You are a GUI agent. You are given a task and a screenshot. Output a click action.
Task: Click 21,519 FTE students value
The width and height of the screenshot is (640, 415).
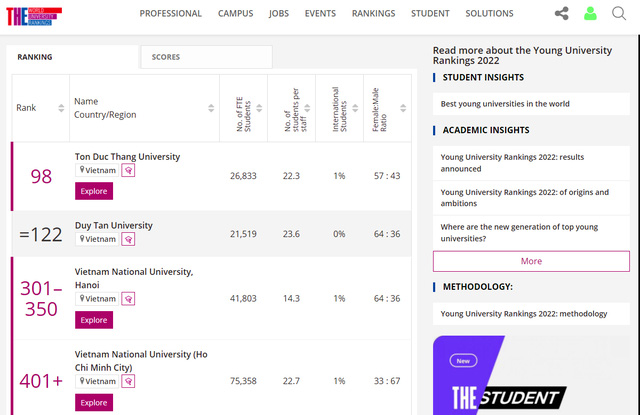click(243, 234)
